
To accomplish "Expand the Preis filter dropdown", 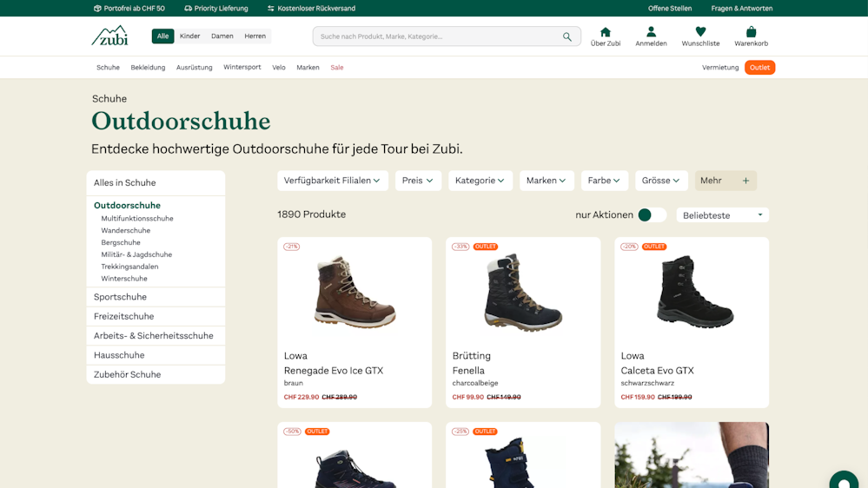I will tap(418, 181).
